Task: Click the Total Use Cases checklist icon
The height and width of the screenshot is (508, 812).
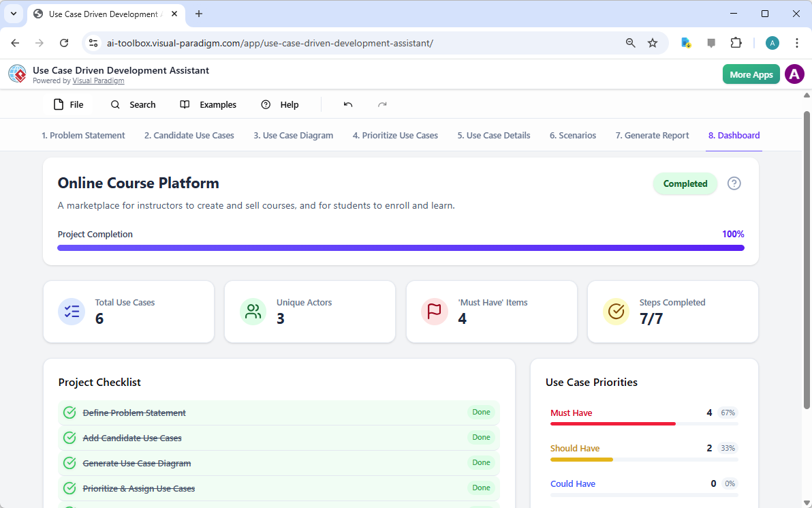Action: click(72, 312)
